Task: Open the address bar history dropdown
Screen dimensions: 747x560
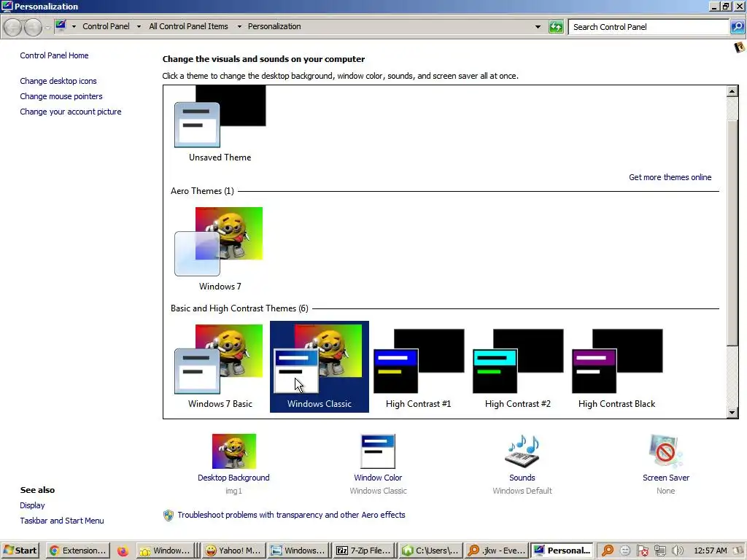Action: point(538,27)
